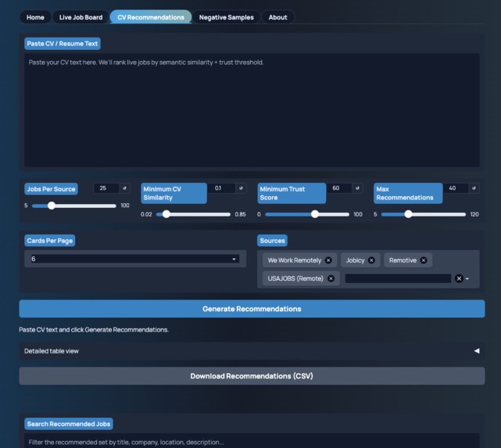The width and height of the screenshot is (501, 448).
Task: Click the Detailed table view arrow
Action: coord(477,351)
